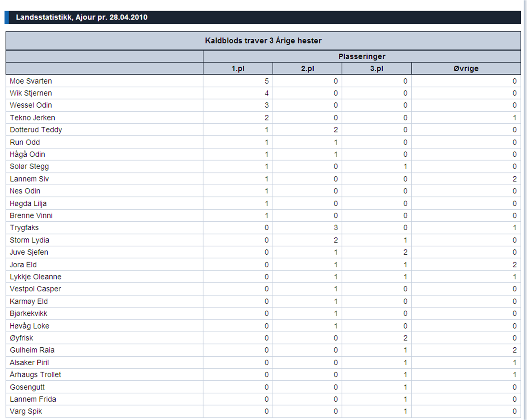Select the horse name Run Odd

point(25,142)
